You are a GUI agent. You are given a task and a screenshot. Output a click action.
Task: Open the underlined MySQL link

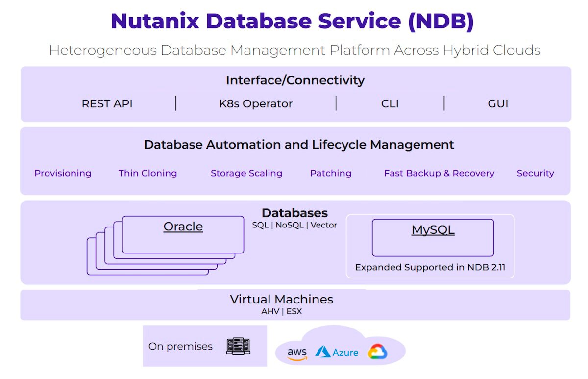[433, 229]
